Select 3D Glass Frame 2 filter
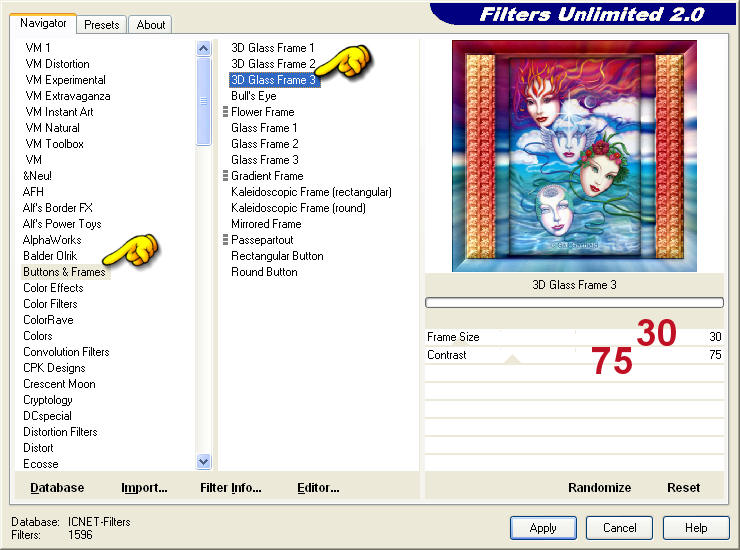This screenshot has height=550, width=740. [x=273, y=64]
